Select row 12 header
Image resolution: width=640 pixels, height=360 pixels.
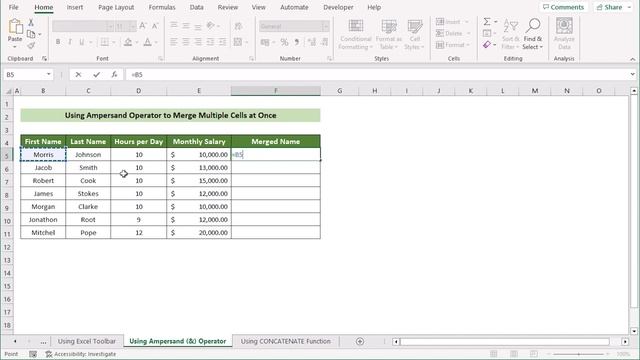7,247
